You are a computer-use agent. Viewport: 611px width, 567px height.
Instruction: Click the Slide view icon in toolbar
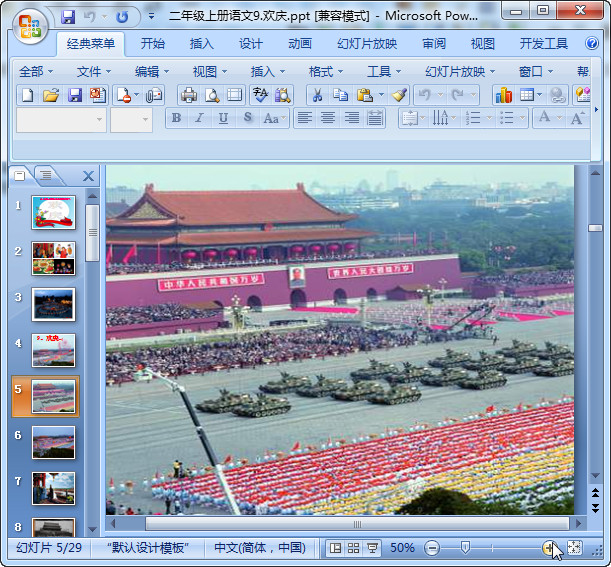coord(235,95)
